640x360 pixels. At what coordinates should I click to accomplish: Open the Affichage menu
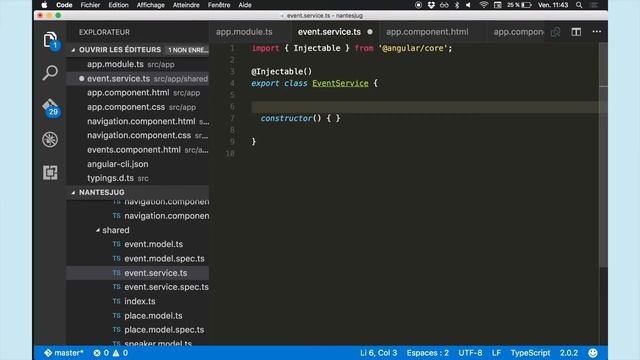pyautogui.click(x=151, y=5)
